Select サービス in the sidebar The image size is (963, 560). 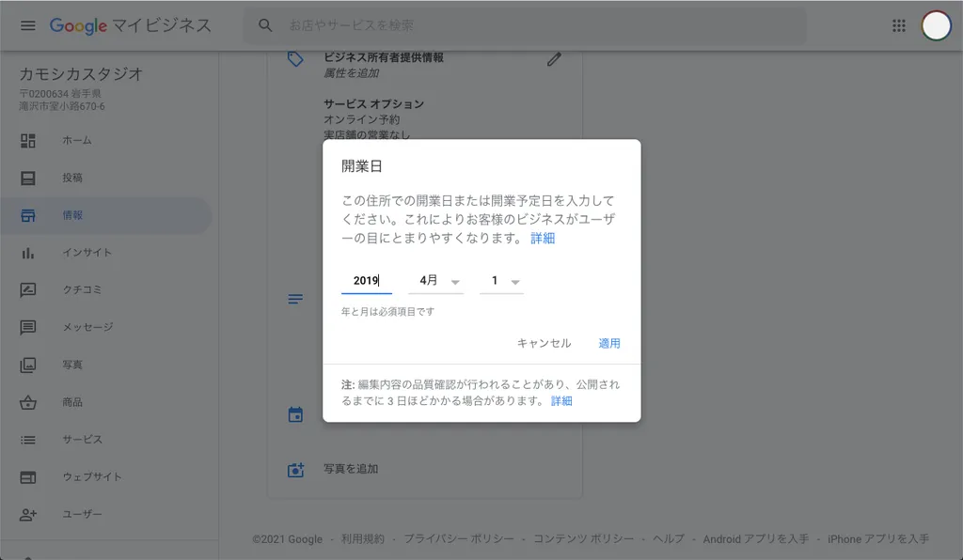(x=105, y=440)
